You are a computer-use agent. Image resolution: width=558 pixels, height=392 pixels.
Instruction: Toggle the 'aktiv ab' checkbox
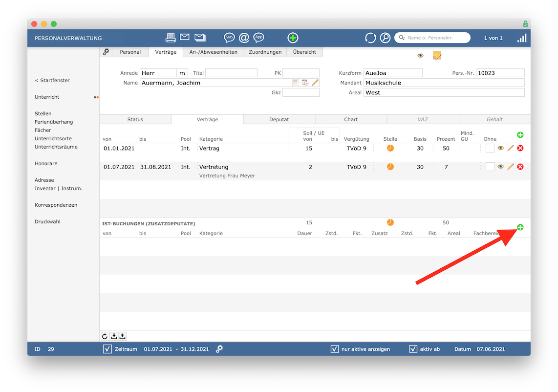pyautogui.click(x=413, y=349)
